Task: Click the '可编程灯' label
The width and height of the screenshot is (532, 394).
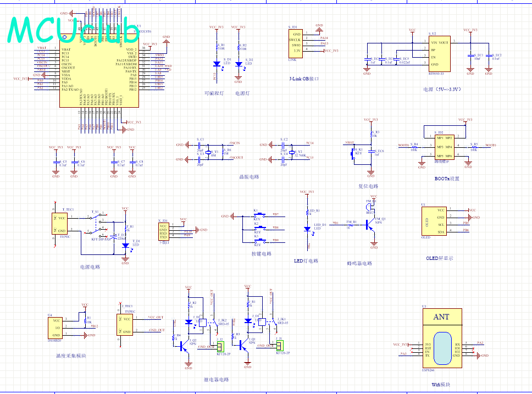Action: pos(214,93)
